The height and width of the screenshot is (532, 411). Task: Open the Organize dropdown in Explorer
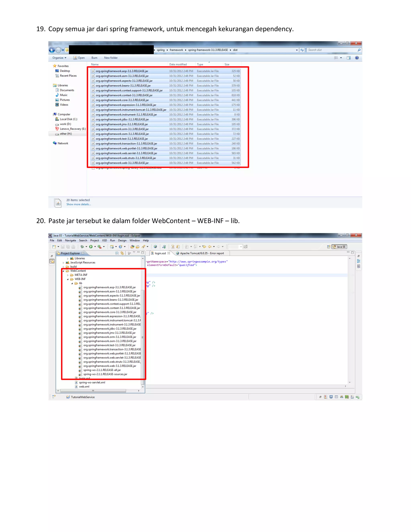coord(59,58)
